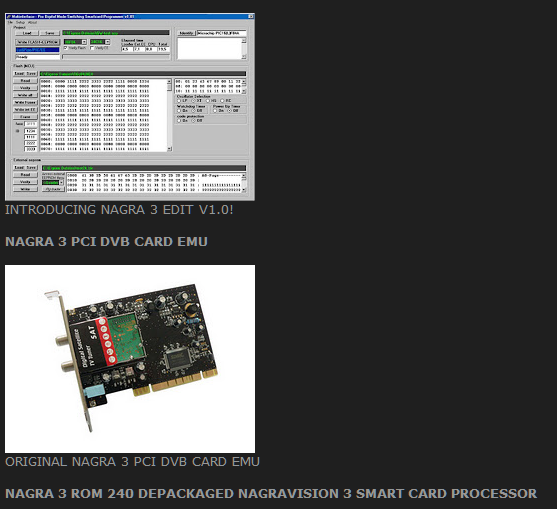
Task: Open the PCI satellite tuner card photo
Action: [130, 359]
